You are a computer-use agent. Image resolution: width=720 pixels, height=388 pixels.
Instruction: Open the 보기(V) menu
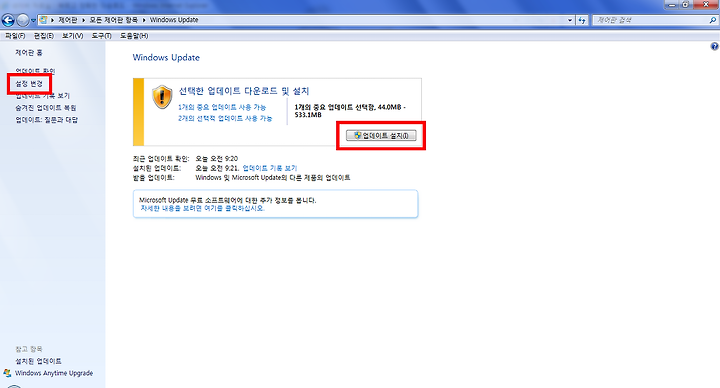pos(73,36)
